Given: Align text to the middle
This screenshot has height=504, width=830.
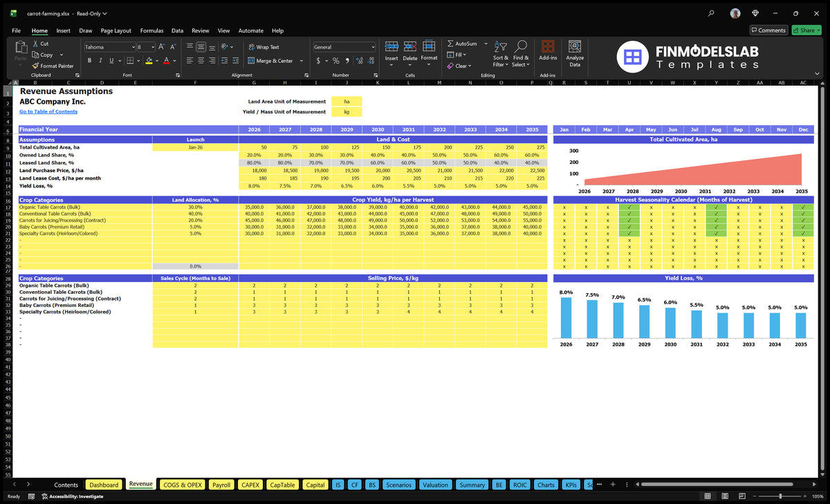Looking at the screenshot, I should click(x=201, y=47).
